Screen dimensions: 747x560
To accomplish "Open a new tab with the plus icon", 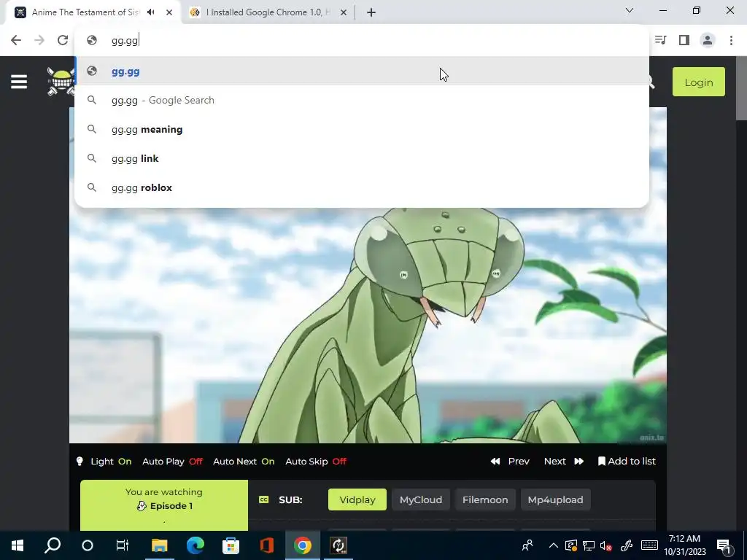I will (x=371, y=12).
